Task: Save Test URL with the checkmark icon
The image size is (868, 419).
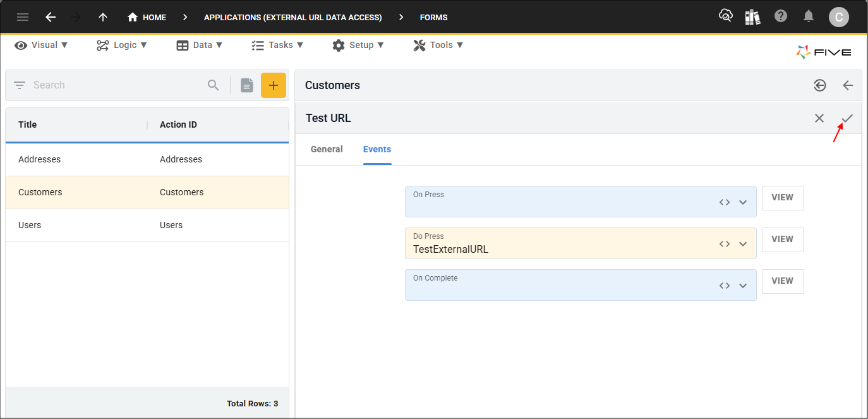Action: point(847,118)
